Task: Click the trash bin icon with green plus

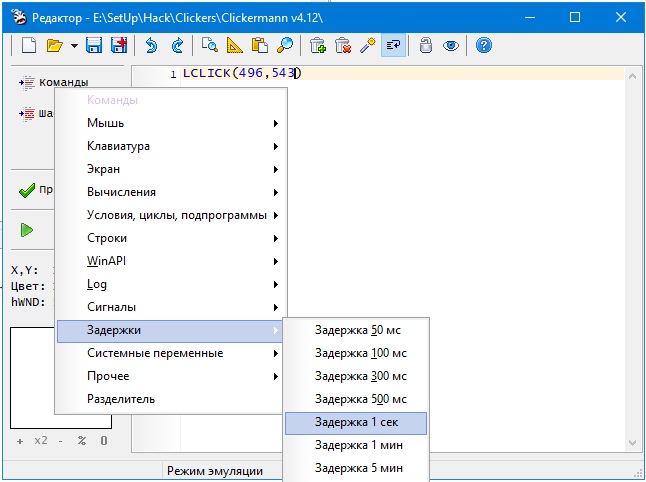Action: [318, 45]
